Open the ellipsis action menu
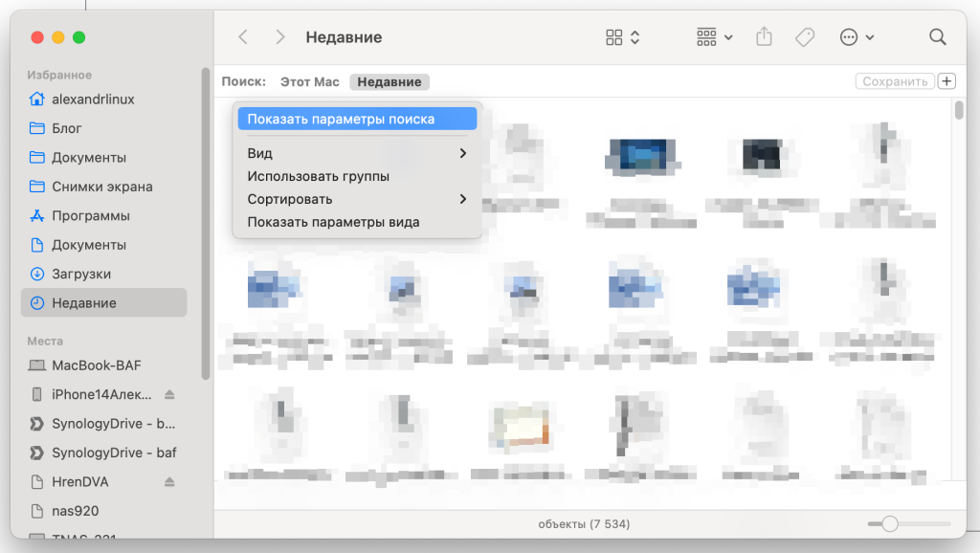Viewport: 980px width, 553px height. click(857, 37)
